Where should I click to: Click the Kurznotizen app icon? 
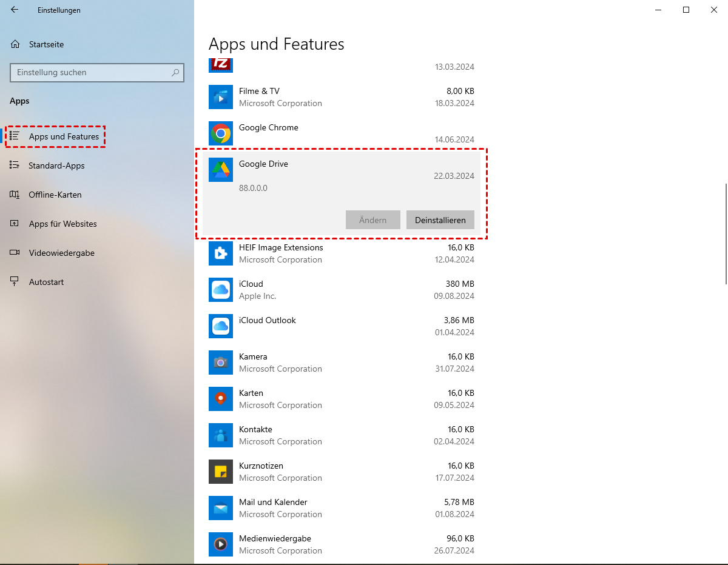coord(221,472)
